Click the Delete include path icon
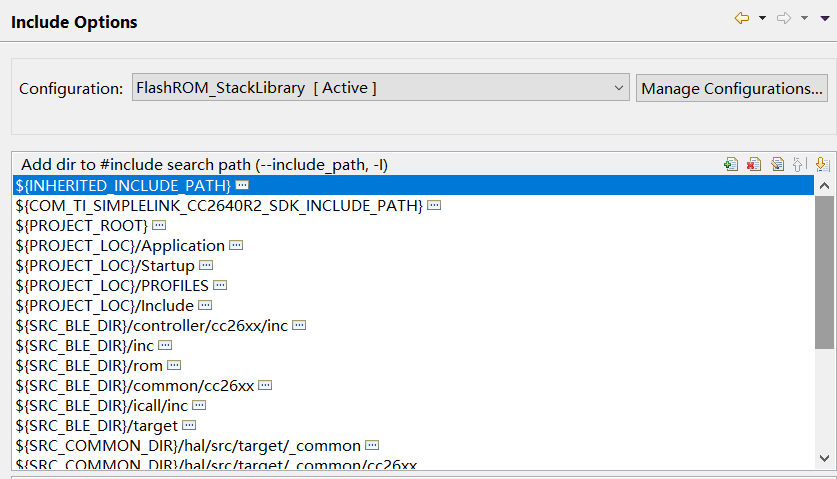This screenshot has width=837, height=479. tap(754, 165)
